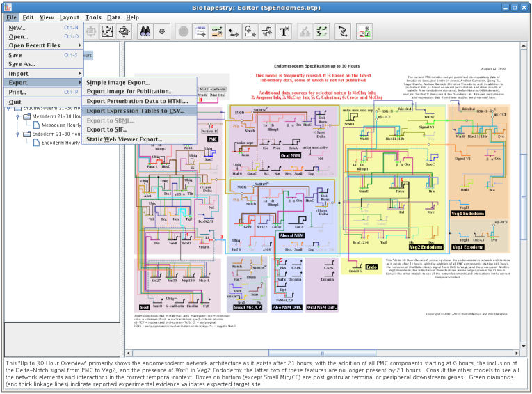The width and height of the screenshot is (532, 394).
Task: Collapse the Endoderm 21-30 Hours tree node
Action: point(17,134)
